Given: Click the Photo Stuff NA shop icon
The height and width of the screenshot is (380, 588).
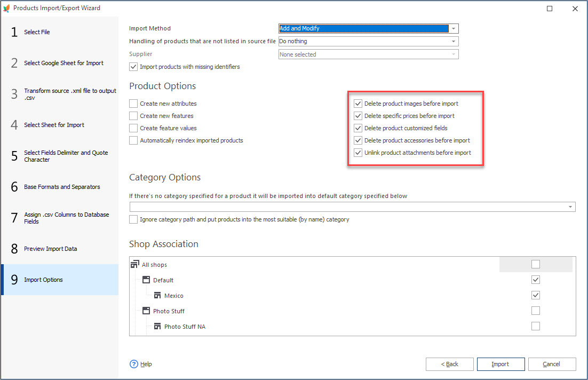Looking at the screenshot, I should pos(157,326).
